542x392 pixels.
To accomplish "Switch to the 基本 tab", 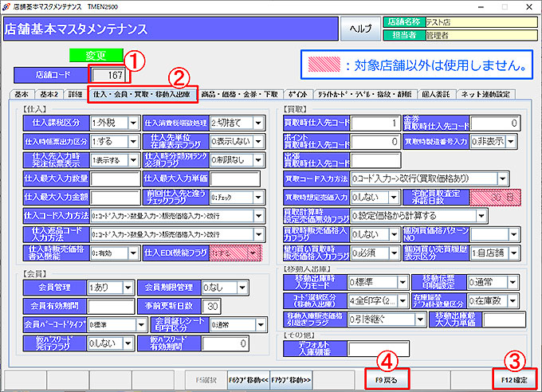I will coord(22,94).
